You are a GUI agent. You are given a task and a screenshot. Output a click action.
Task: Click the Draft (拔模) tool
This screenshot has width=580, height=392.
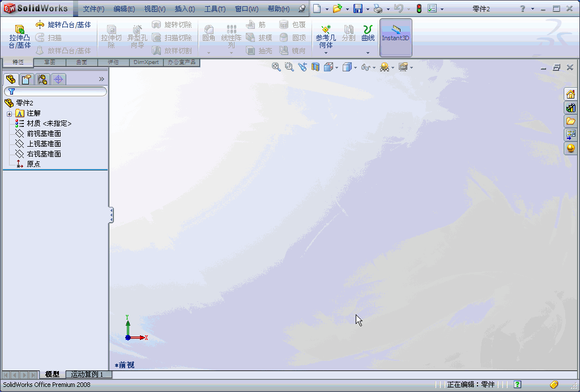pos(259,37)
